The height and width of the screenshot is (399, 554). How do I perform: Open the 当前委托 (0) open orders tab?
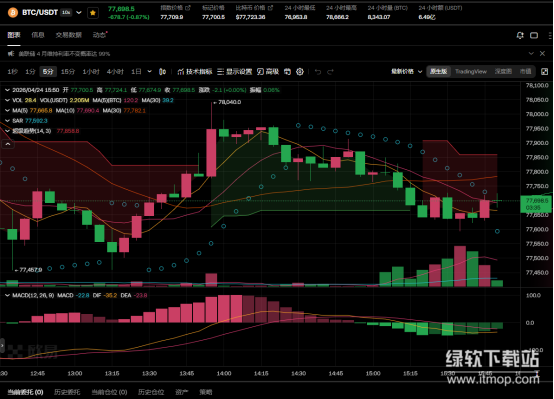(x=25, y=392)
